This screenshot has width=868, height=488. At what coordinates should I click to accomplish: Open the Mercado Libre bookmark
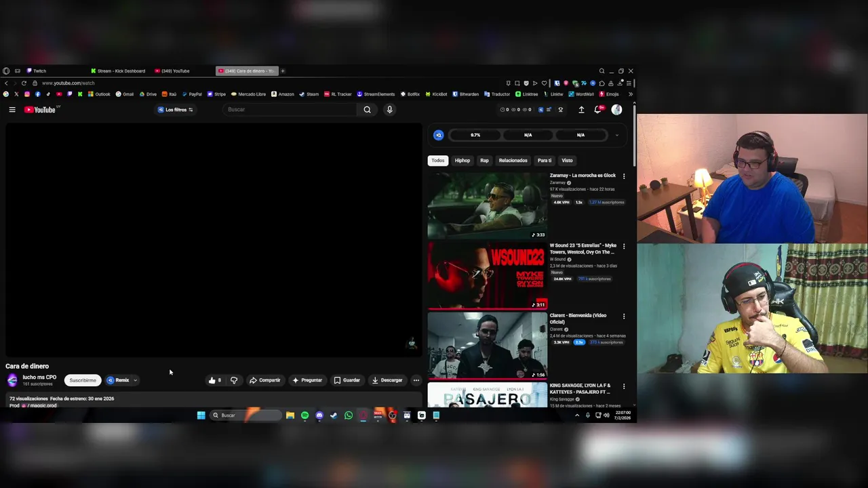(248, 94)
